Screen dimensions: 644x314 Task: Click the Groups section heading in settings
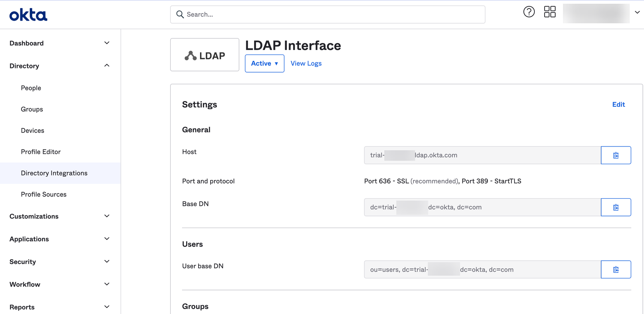pos(195,306)
